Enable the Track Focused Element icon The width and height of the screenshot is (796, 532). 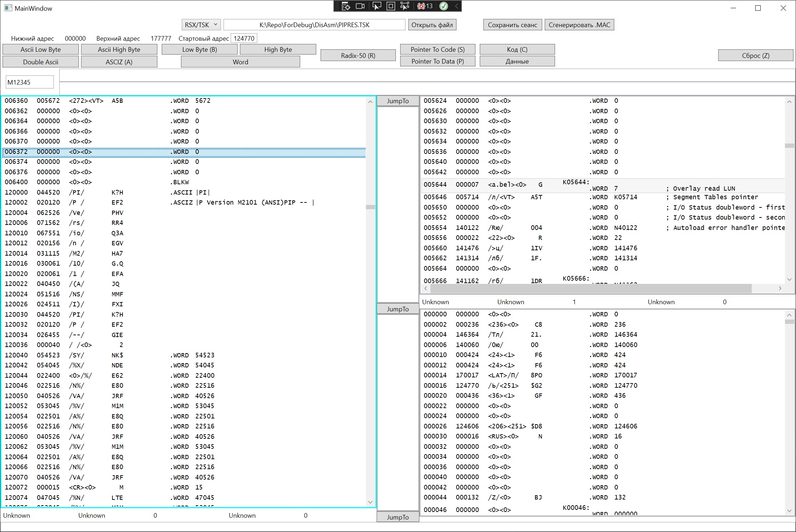point(405,6)
